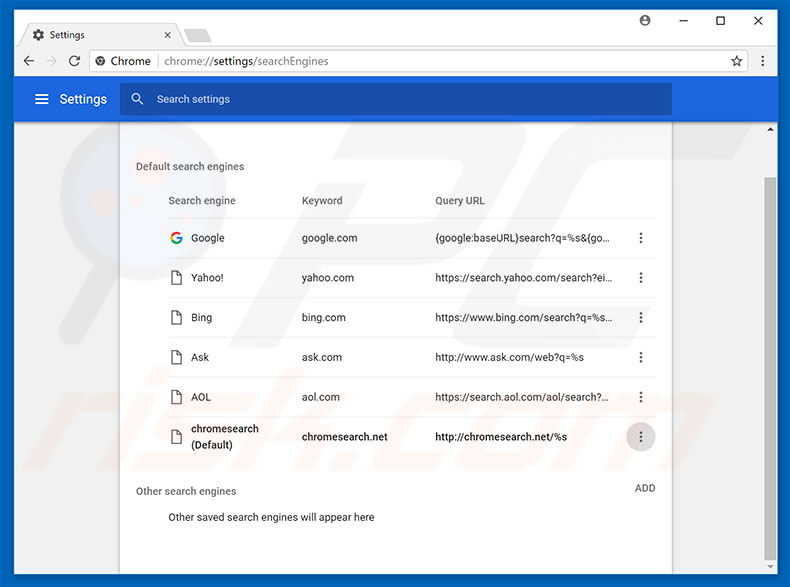Open more actions for AOL search engine
Viewport: 790px width, 587px height.
[x=641, y=397]
